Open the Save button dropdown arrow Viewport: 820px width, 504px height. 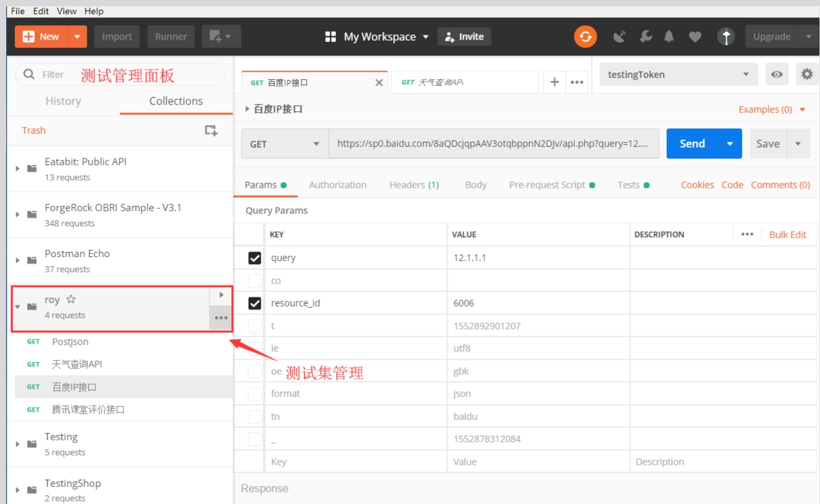pyautogui.click(x=798, y=144)
